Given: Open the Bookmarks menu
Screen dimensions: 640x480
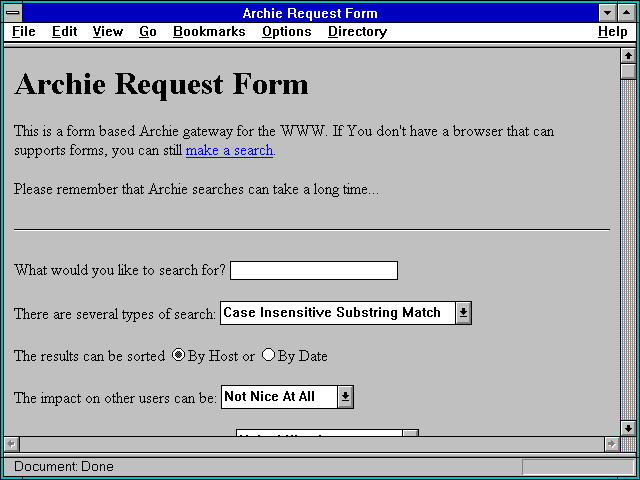Looking at the screenshot, I should coord(209,32).
